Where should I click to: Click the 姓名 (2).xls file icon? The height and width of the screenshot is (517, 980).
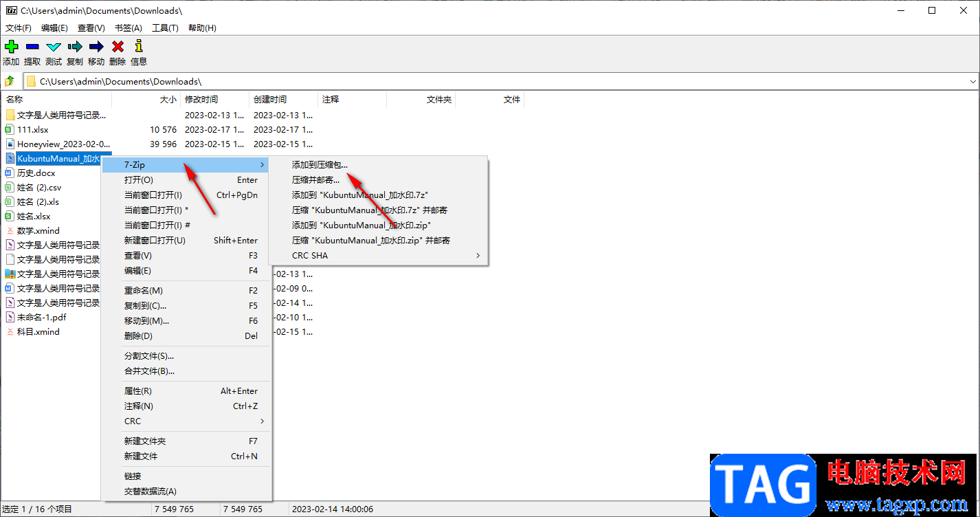point(10,201)
